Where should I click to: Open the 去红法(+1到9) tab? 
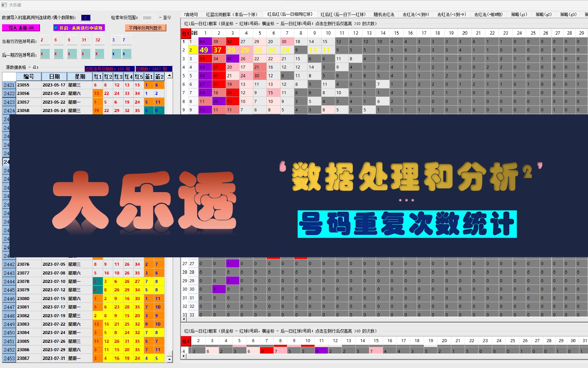[416, 14]
